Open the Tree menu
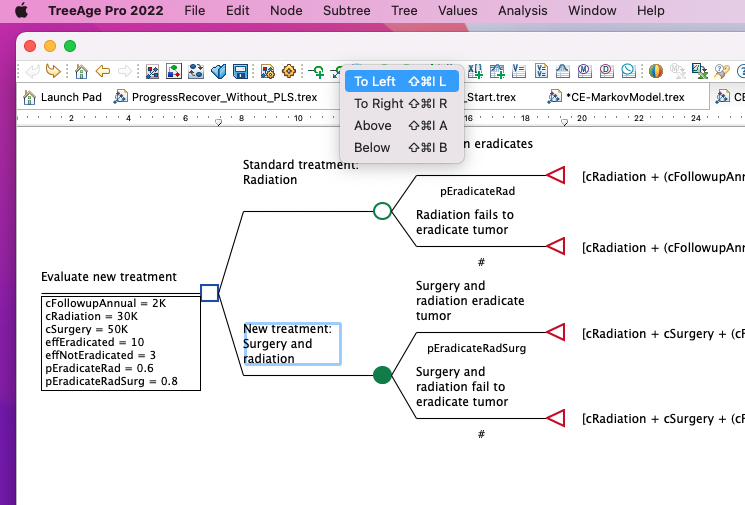This screenshot has width=745, height=505. click(404, 10)
